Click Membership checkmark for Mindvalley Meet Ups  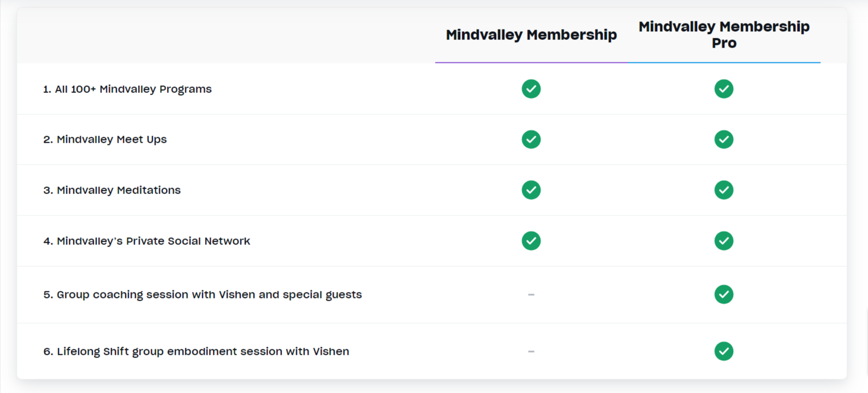[531, 139]
